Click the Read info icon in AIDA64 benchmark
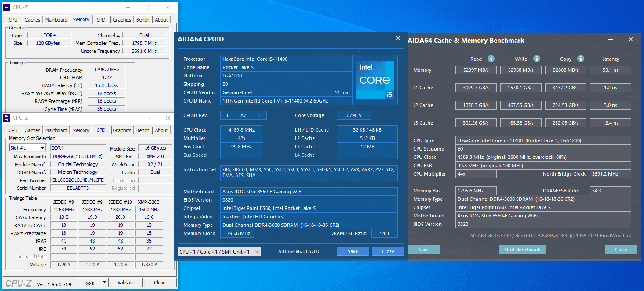Screen dimensions: 644x291 click(x=491, y=59)
